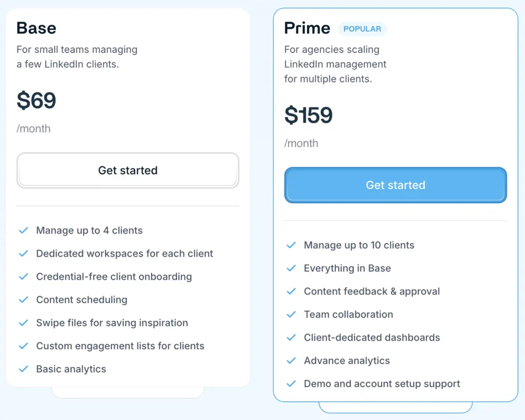This screenshot has width=525, height=420.
Task: Click checkmark beside Custom engagement lists for clients
Action: point(23,346)
